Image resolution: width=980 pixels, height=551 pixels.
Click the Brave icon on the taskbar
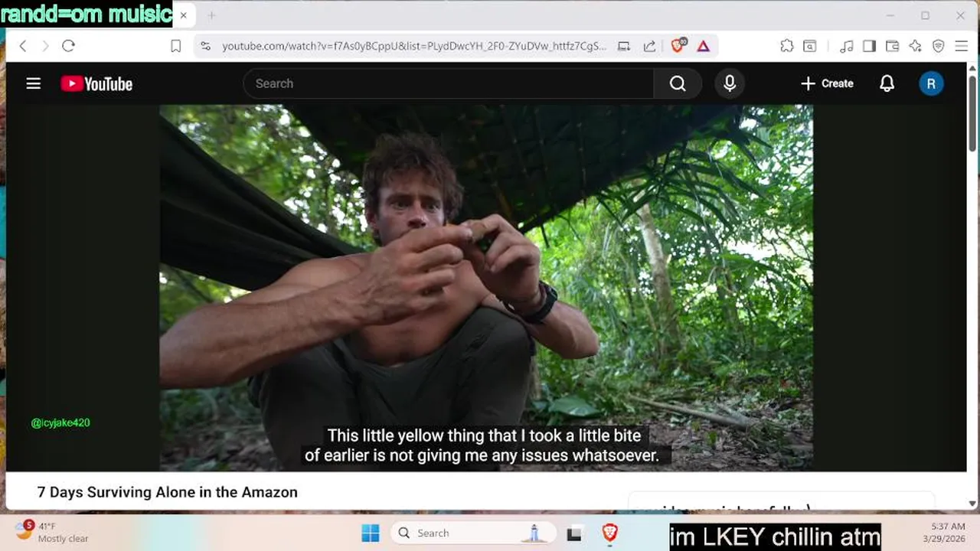point(610,533)
